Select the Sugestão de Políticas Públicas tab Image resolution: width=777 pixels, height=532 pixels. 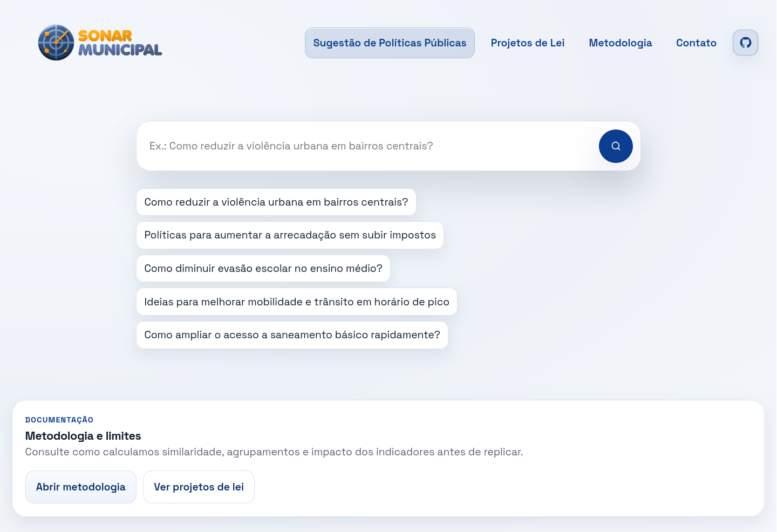[x=390, y=43]
